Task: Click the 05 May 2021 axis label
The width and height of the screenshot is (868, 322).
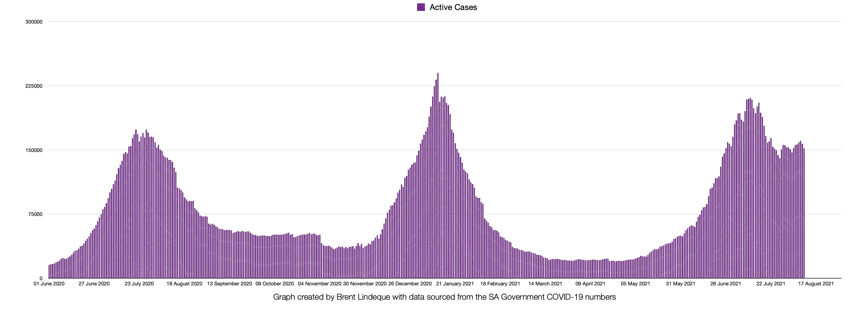Action: pos(635,284)
